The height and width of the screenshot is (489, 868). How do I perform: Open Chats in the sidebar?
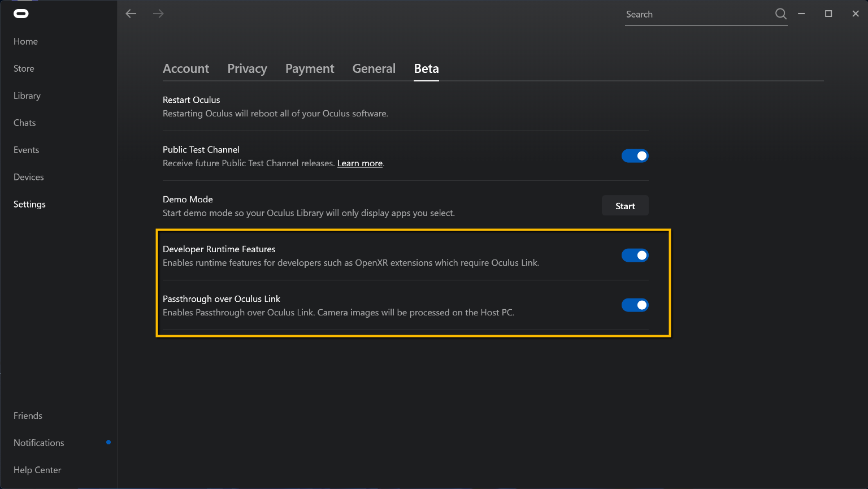(x=24, y=123)
